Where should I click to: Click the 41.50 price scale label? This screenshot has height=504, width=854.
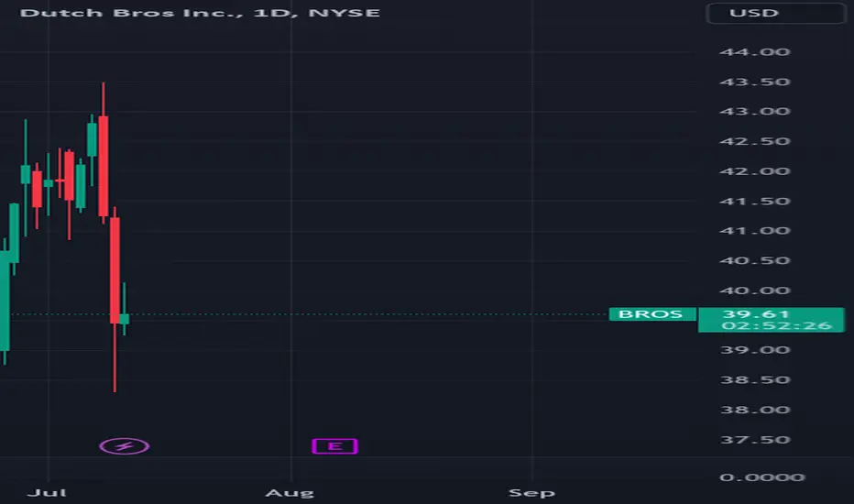(754, 201)
